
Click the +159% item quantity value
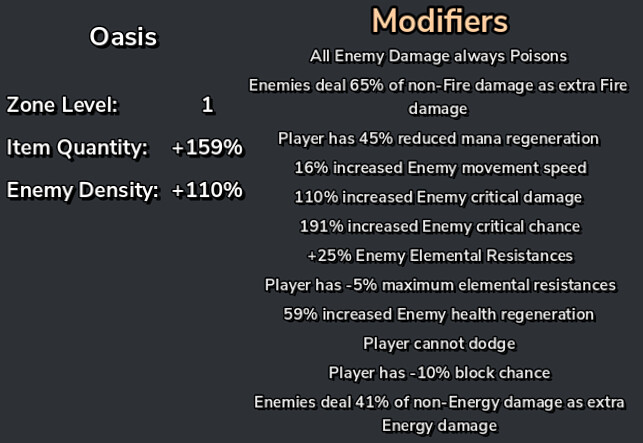coord(207,148)
